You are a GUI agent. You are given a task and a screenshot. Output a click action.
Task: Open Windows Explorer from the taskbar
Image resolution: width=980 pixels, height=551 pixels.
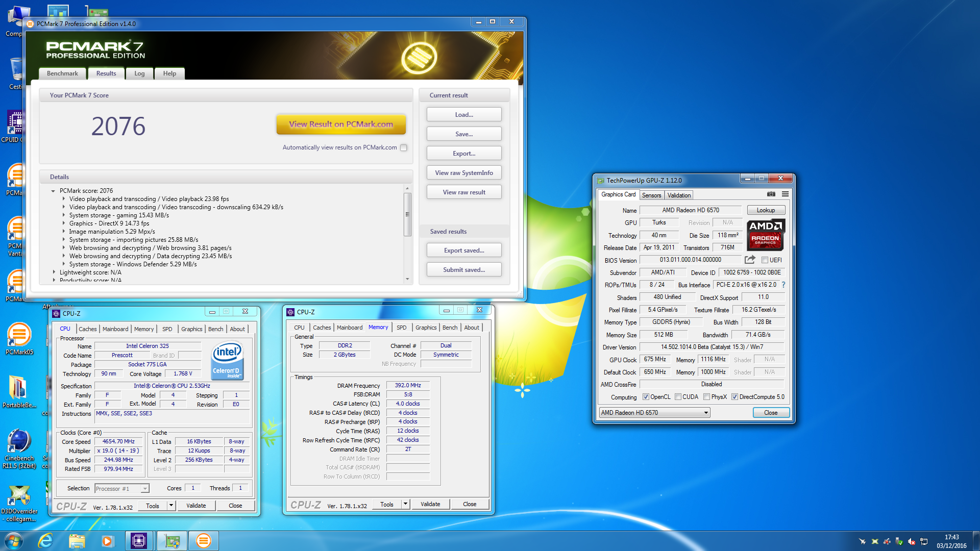tap(77, 541)
